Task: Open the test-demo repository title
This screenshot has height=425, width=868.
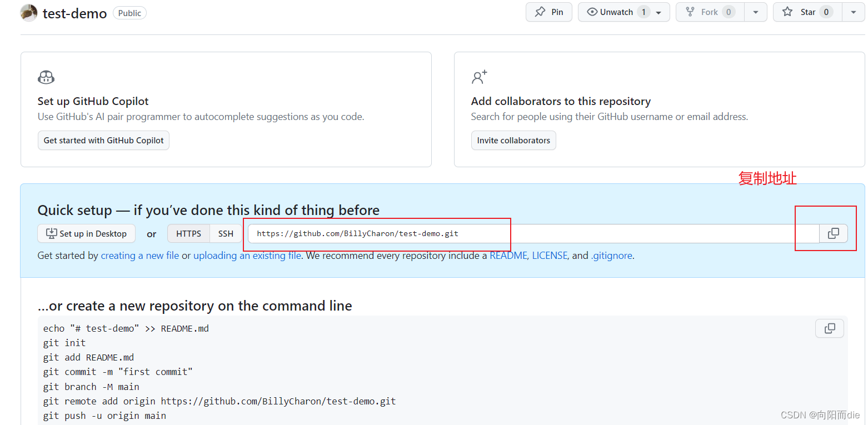Action: click(74, 13)
